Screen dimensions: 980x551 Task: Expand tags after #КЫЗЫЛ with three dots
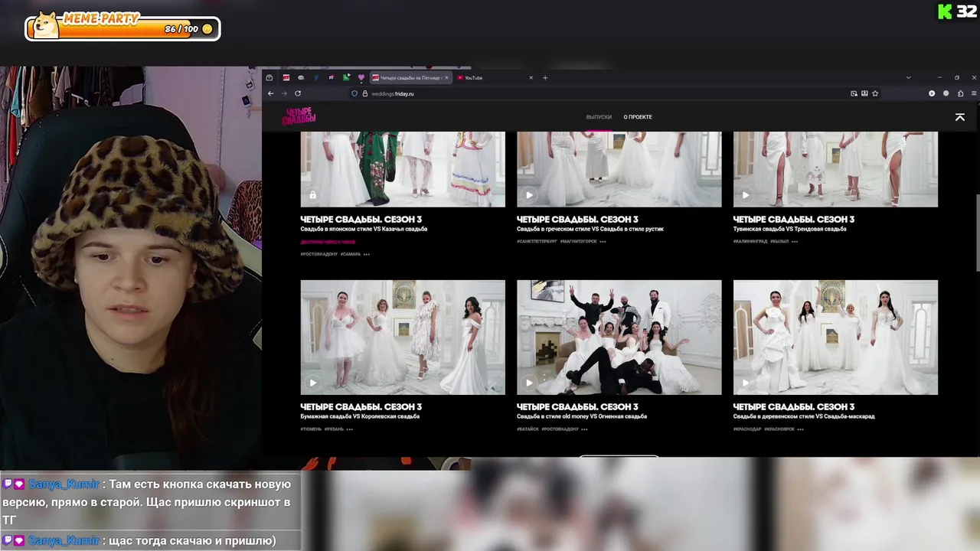click(x=795, y=242)
